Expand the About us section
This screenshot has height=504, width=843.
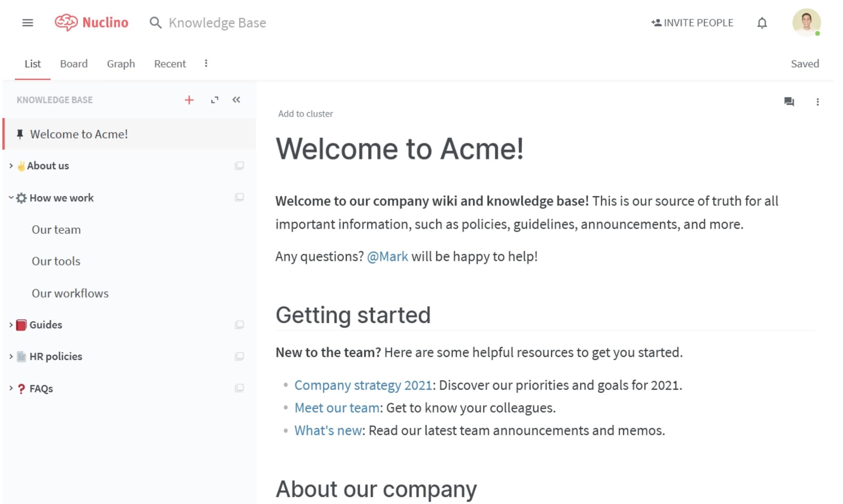pyautogui.click(x=10, y=165)
